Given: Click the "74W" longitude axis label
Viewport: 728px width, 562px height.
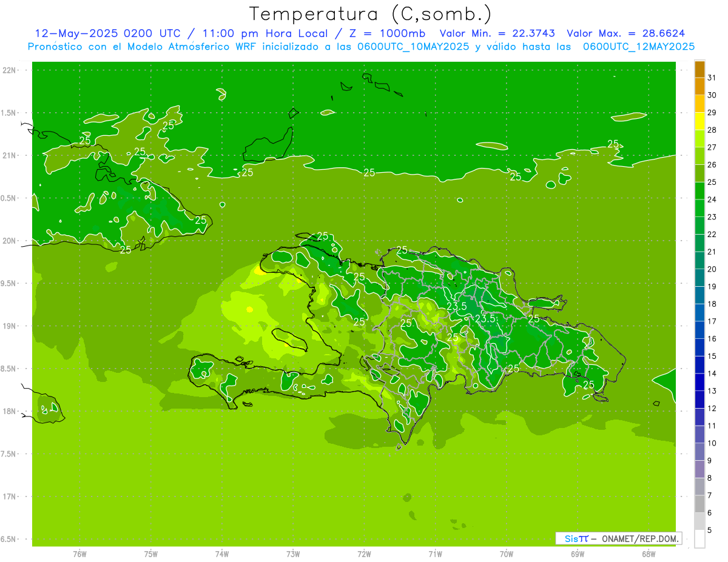Looking at the screenshot, I should pos(222,554).
